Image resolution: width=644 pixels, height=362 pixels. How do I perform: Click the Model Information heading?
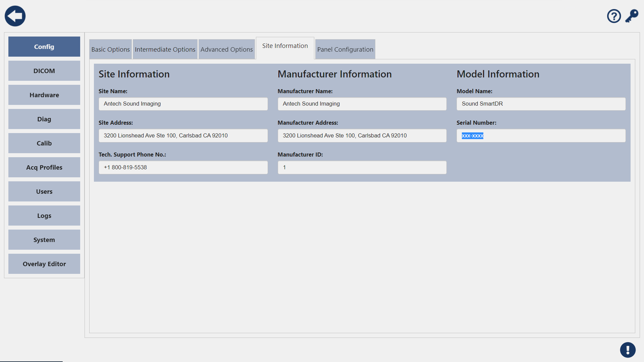(x=498, y=74)
